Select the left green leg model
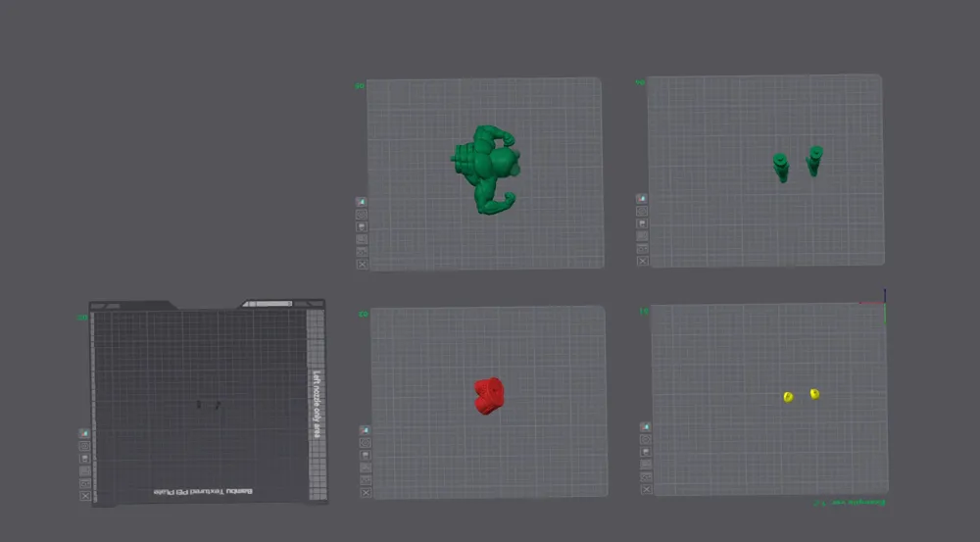Screen dimensions: 980x542 [x=781, y=168]
